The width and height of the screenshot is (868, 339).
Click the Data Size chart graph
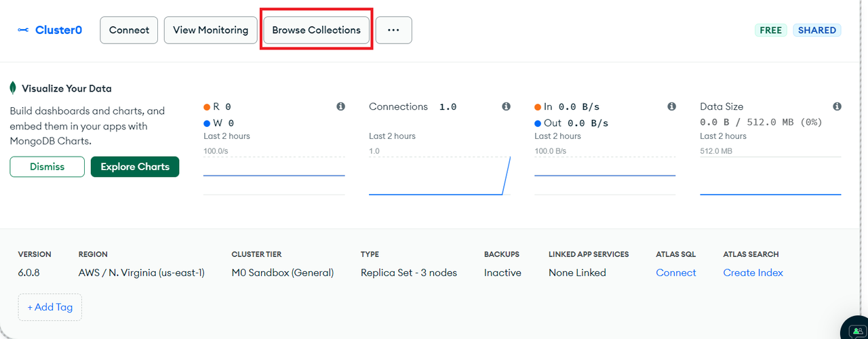point(770,176)
